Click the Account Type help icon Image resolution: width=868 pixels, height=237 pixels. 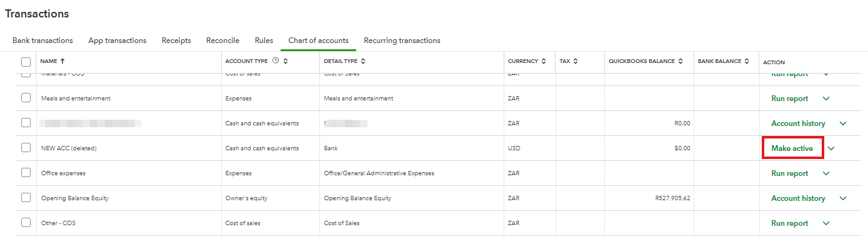[x=276, y=61]
